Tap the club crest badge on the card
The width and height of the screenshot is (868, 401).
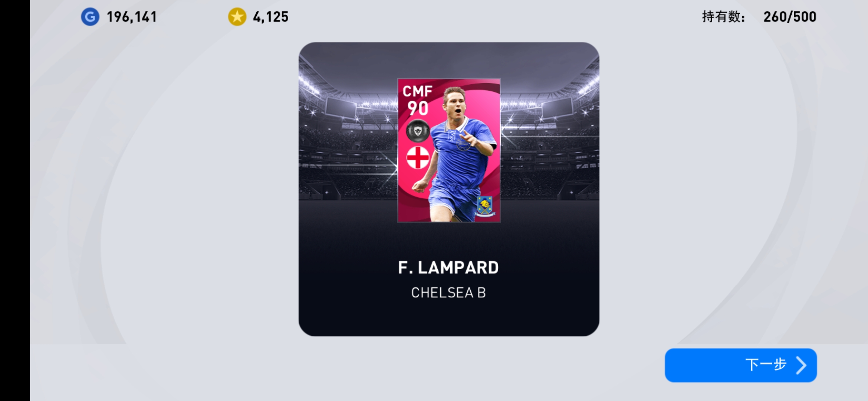point(485,206)
